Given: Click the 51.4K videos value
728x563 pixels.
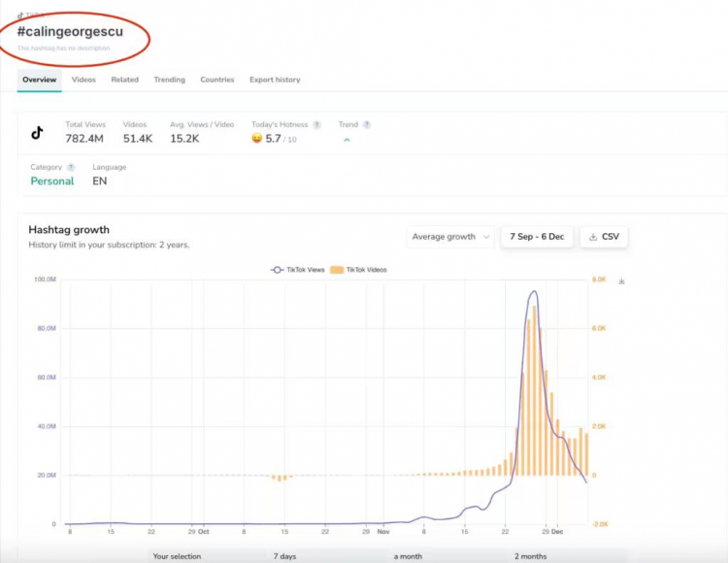Looking at the screenshot, I should [x=138, y=138].
